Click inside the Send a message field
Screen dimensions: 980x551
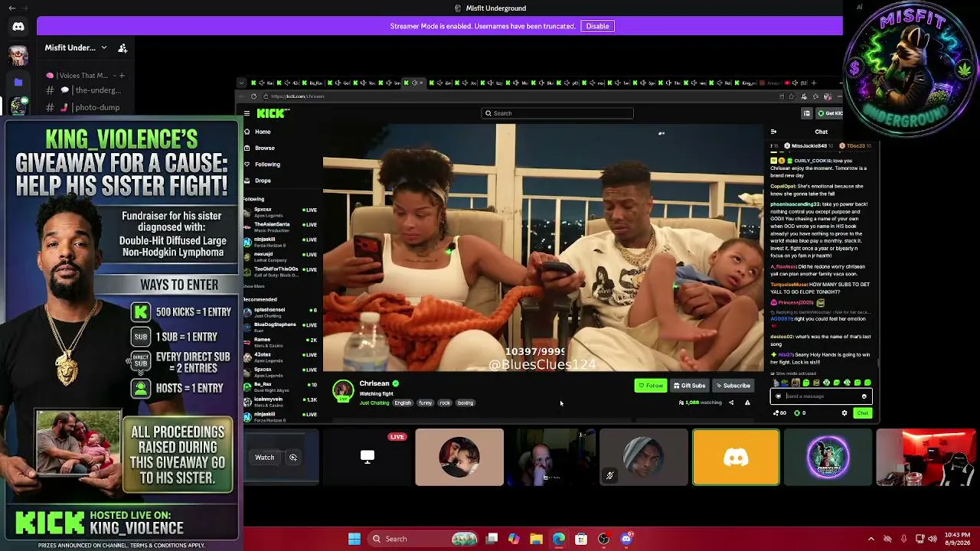(x=821, y=396)
